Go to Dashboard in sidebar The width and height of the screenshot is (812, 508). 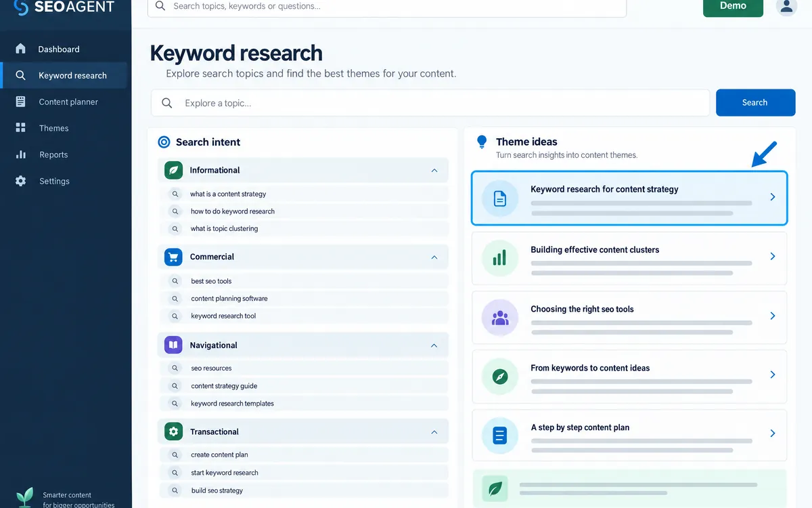(x=64, y=49)
